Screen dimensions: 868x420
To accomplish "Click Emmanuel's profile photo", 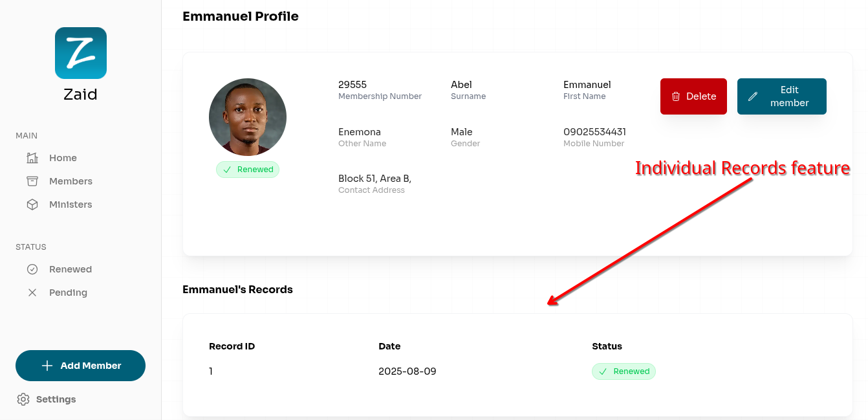I will point(248,117).
